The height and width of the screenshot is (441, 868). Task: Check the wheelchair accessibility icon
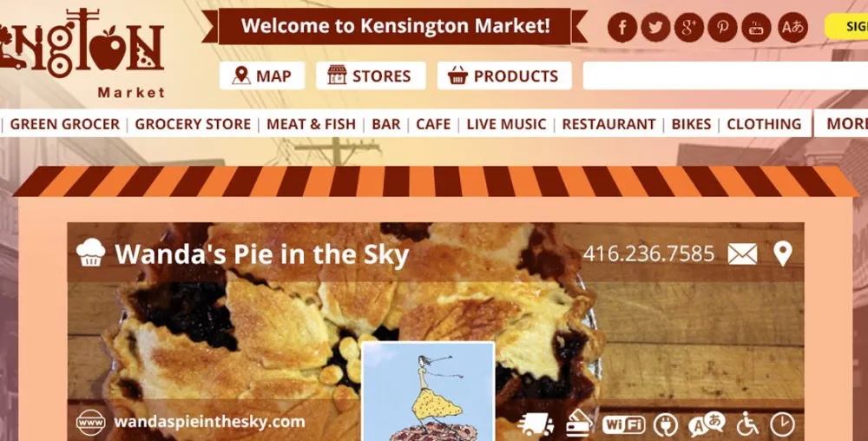[748, 425]
